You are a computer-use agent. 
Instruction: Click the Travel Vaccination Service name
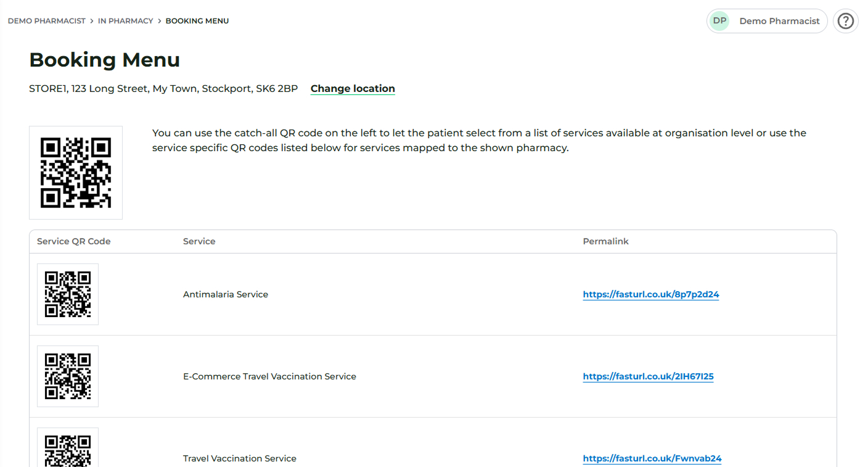point(240,459)
